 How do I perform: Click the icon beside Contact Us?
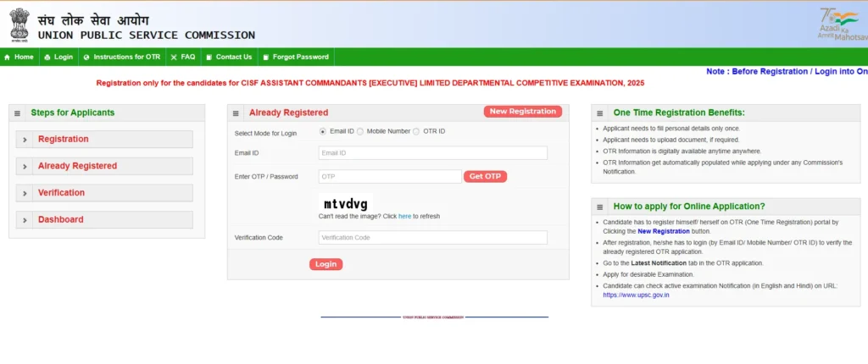(209, 57)
